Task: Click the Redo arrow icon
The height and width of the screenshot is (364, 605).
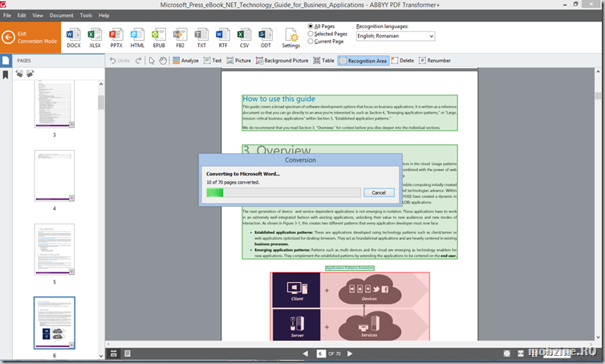Action: 138,61
